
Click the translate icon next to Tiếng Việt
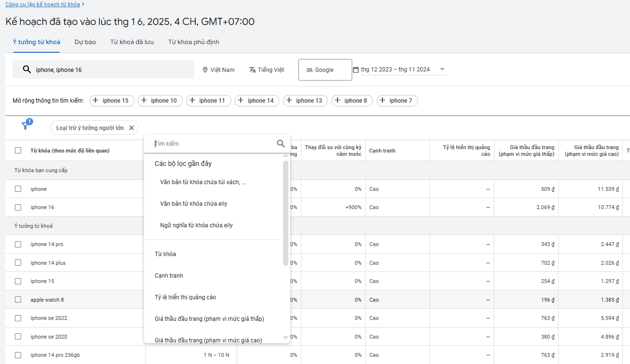pyautogui.click(x=252, y=70)
